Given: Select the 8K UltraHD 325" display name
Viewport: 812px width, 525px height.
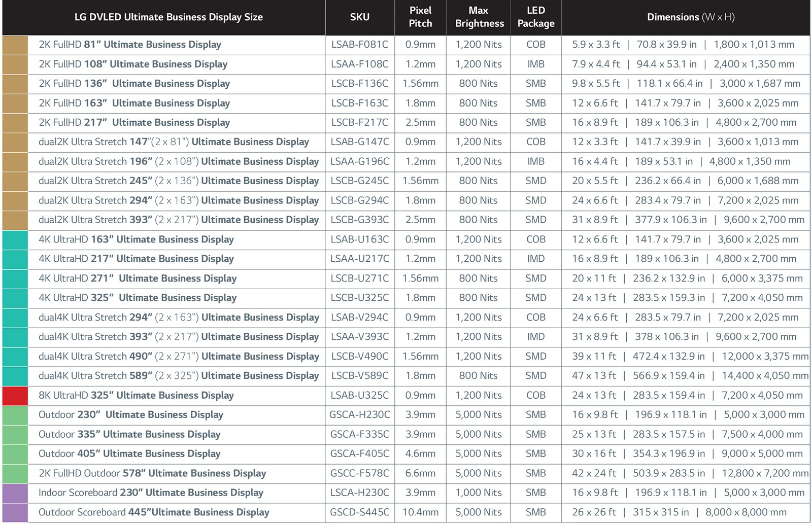Looking at the screenshot, I should (x=137, y=396).
